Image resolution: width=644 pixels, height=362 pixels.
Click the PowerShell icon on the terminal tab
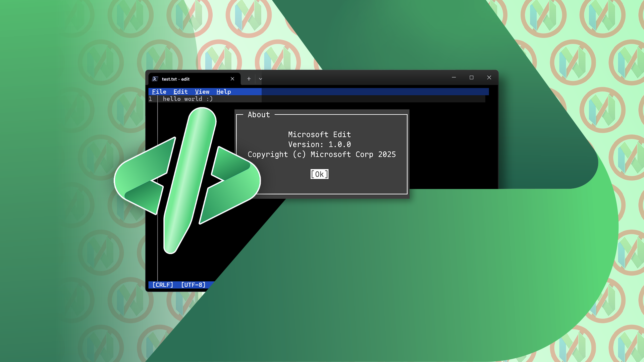155,79
